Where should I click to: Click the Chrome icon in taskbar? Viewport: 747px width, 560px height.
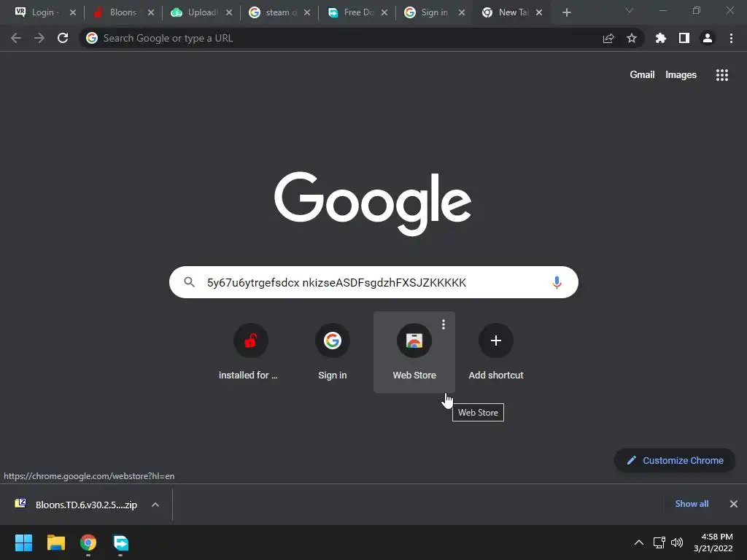(88, 542)
